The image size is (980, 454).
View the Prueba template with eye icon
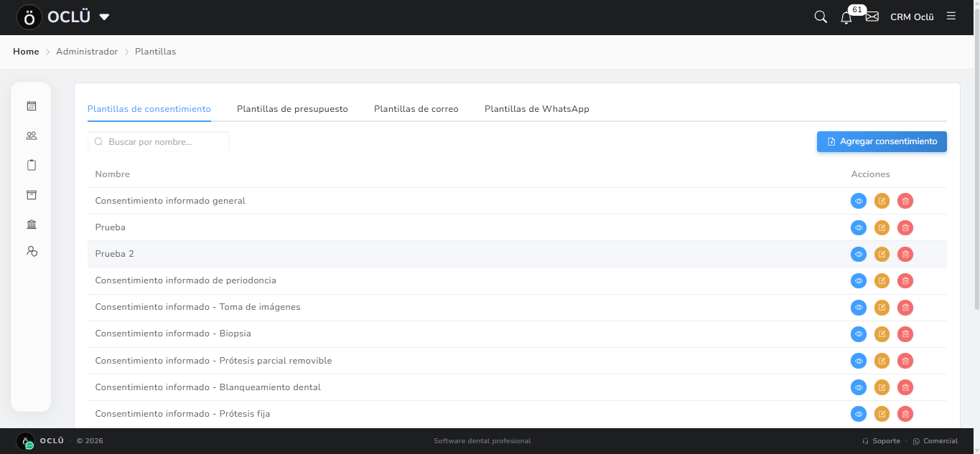pos(859,227)
